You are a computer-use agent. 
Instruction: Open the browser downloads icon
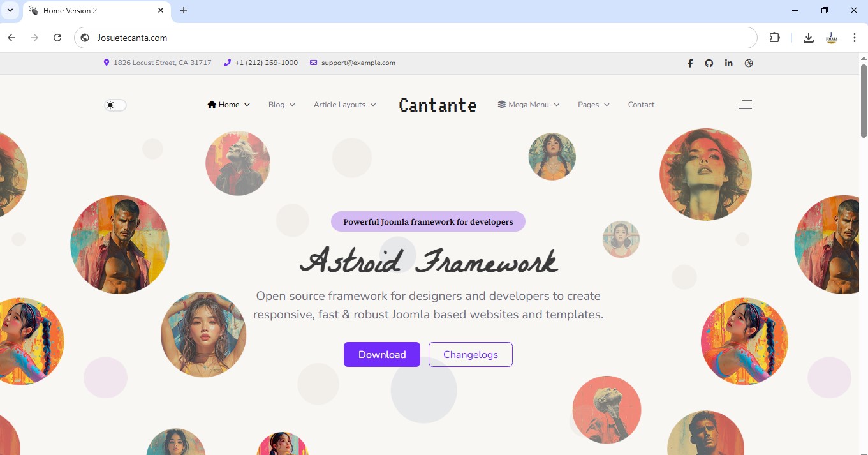pyautogui.click(x=808, y=38)
